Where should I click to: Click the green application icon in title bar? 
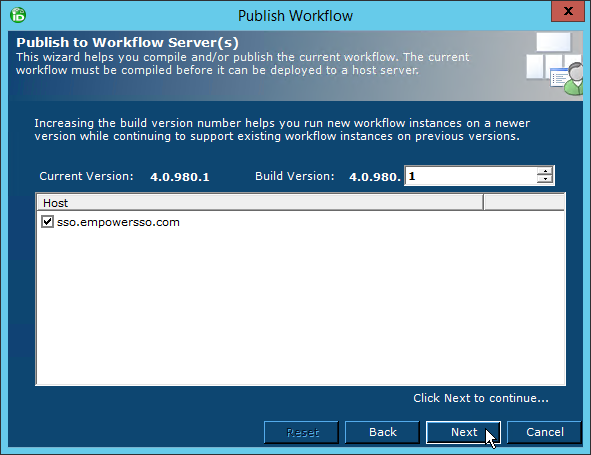18,15
